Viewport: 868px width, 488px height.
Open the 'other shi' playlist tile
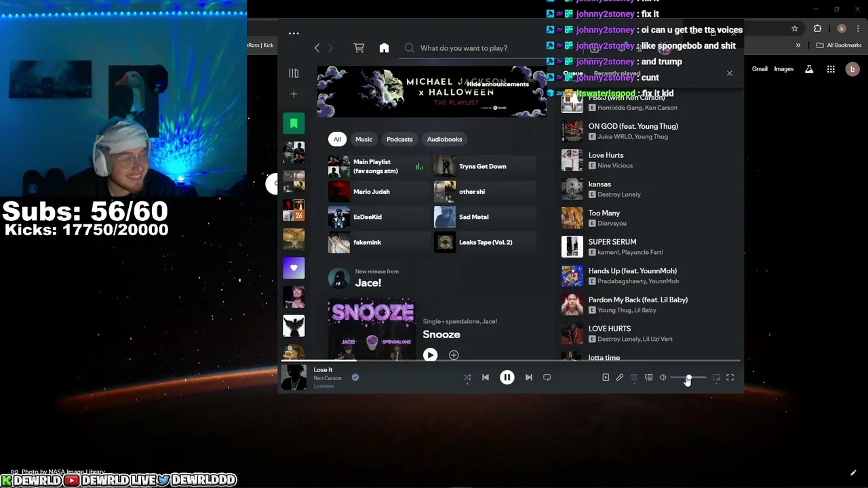[x=485, y=191]
